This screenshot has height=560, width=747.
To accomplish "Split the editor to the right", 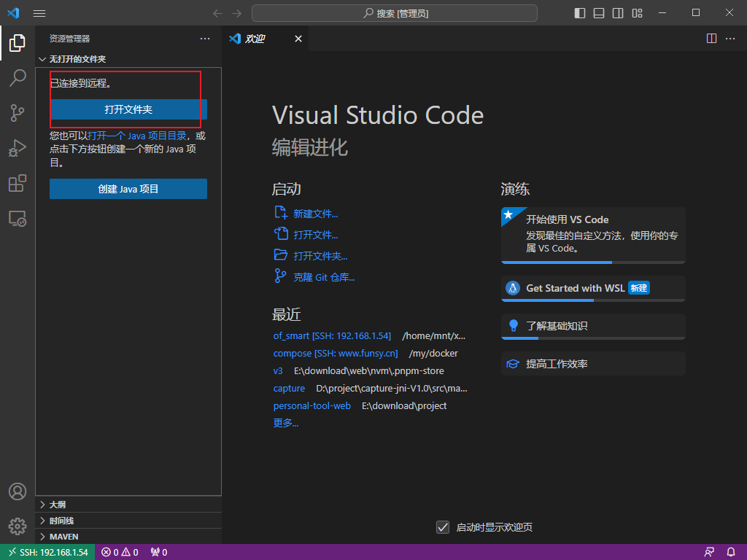I will coord(711,39).
